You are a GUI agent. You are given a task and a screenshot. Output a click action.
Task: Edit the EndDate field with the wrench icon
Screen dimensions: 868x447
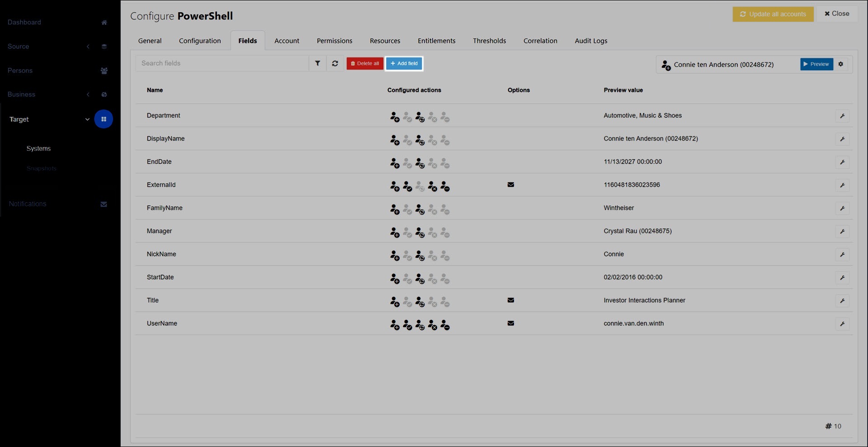[842, 162]
